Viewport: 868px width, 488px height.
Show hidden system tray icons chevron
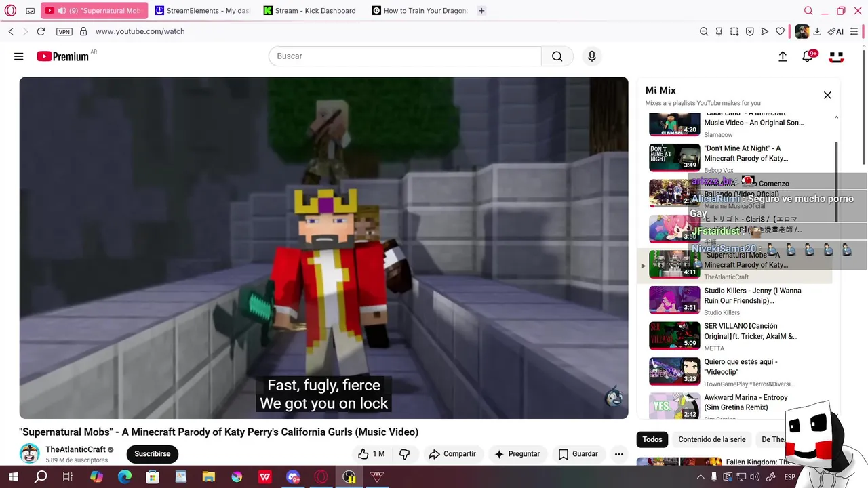(x=701, y=477)
